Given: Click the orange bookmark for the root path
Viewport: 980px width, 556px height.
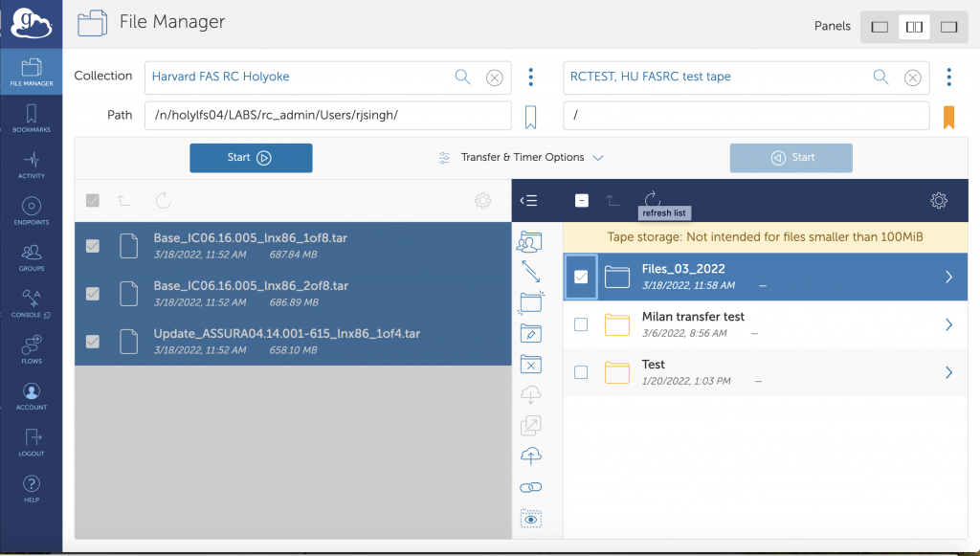Looking at the screenshot, I should coord(948,117).
